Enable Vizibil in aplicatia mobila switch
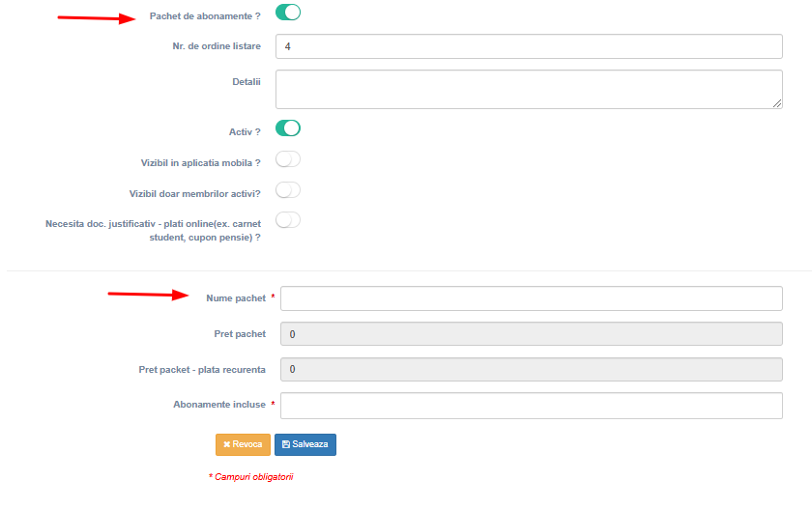This screenshot has width=812, height=509. (288, 159)
